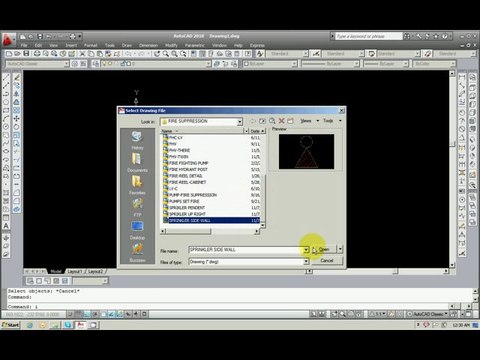Click the Cancel button in the dialog
Viewport: 480px width, 360px height.
(x=327, y=261)
